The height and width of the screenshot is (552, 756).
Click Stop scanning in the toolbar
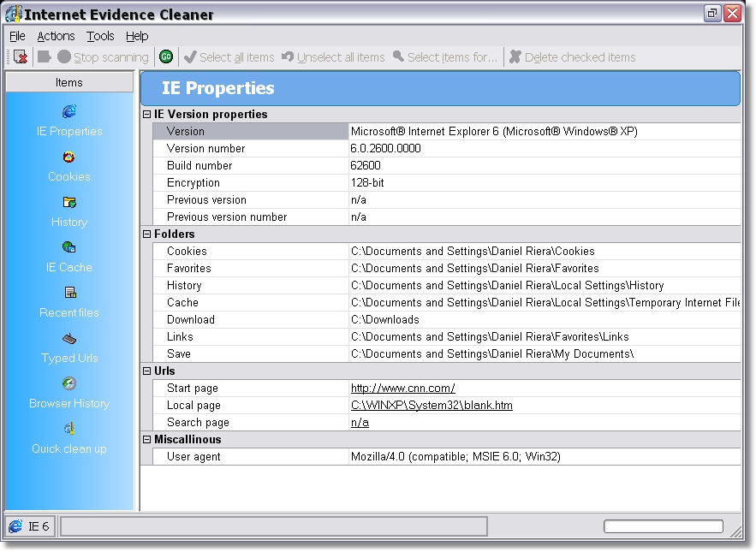coord(103,57)
